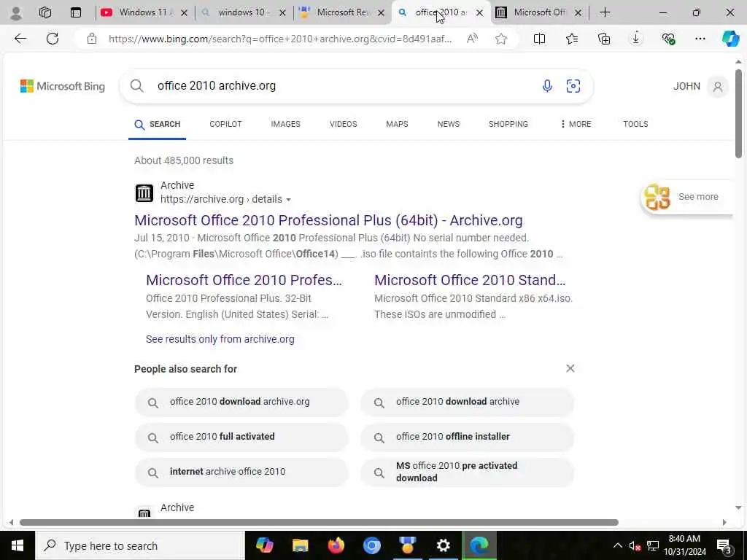Search internet archive office 2010 suggestion

tap(241, 472)
